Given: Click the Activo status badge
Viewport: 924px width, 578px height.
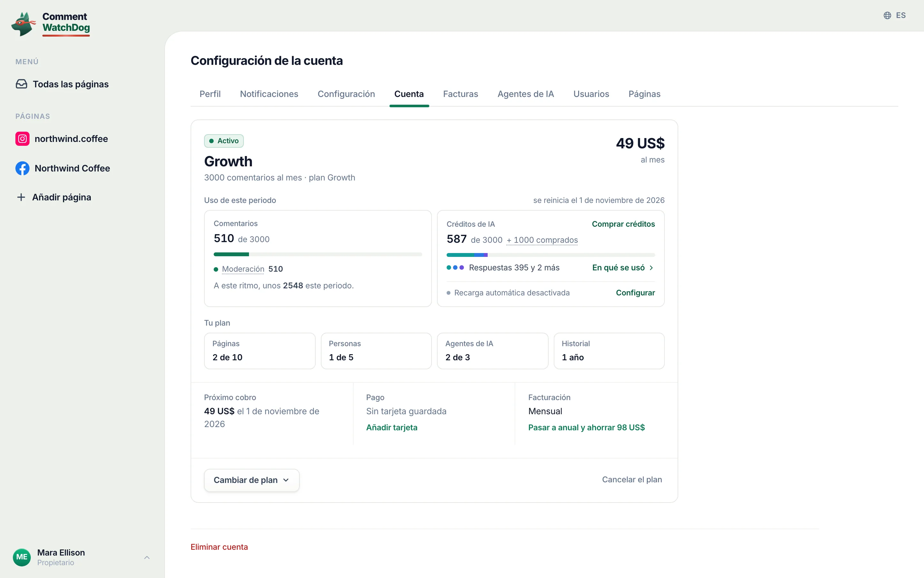Looking at the screenshot, I should pyautogui.click(x=224, y=141).
